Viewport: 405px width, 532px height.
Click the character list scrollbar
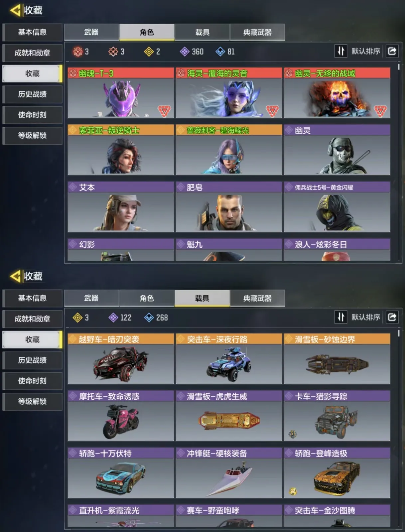click(399, 67)
